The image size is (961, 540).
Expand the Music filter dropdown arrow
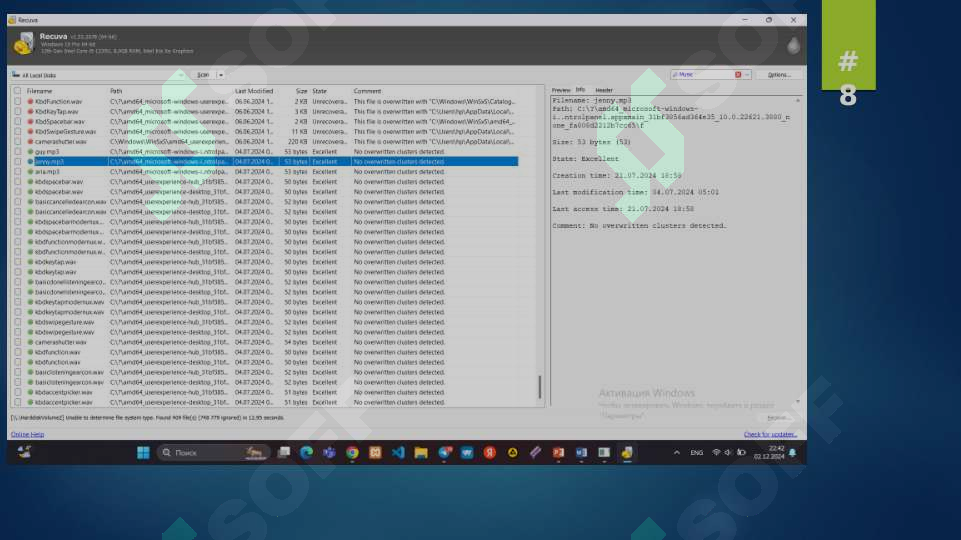pos(747,75)
